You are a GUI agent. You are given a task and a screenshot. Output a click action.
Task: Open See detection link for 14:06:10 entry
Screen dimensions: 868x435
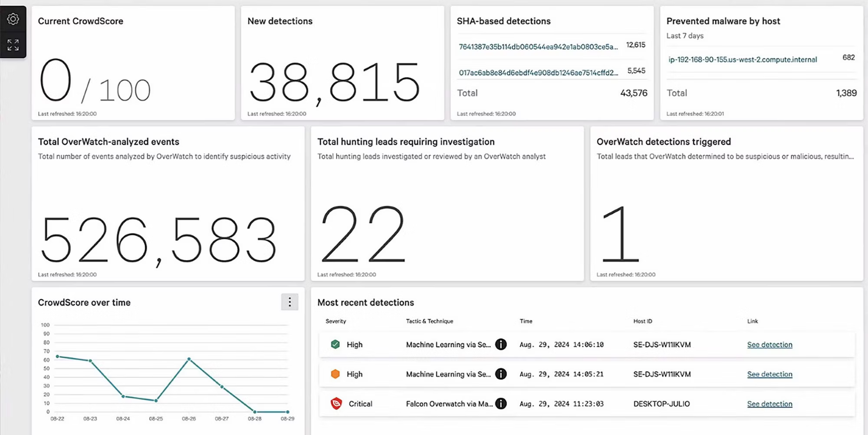click(769, 345)
